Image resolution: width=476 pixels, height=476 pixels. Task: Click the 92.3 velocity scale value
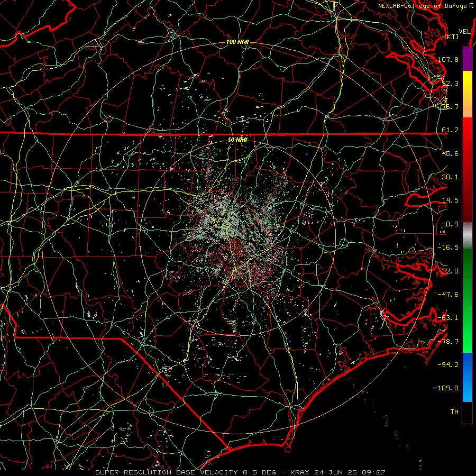click(450, 83)
